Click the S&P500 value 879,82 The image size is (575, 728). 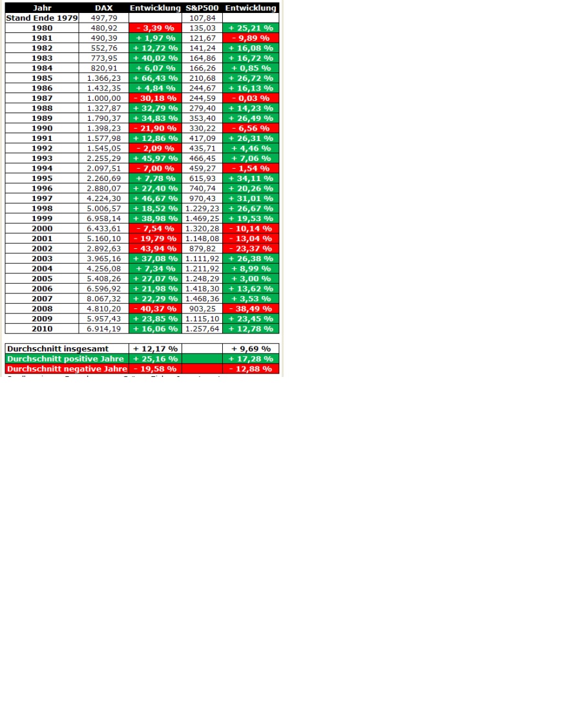202,248
